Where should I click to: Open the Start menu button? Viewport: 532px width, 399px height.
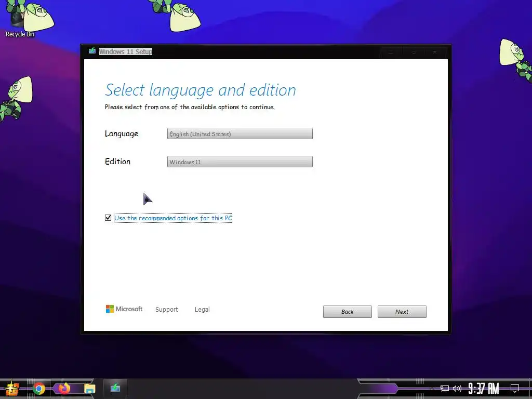pos(12,389)
